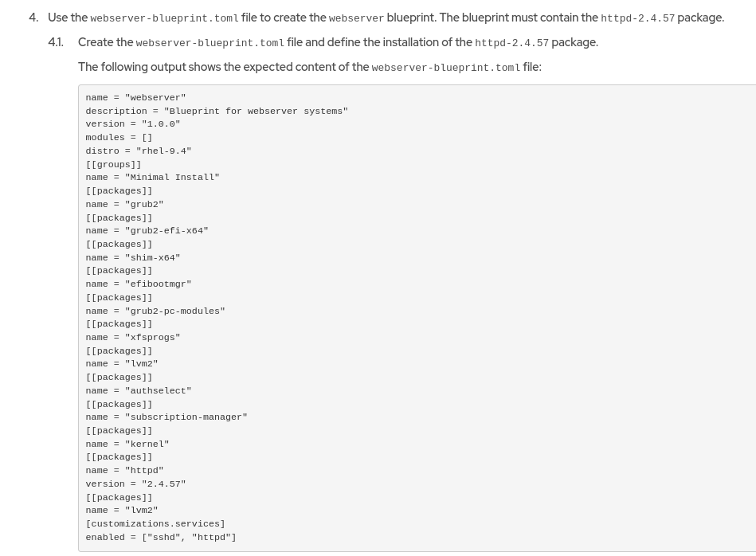Click the distro = "rhel-9.4" line
Image resolution: width=756 pixels, height=556 pixels.
139,151
